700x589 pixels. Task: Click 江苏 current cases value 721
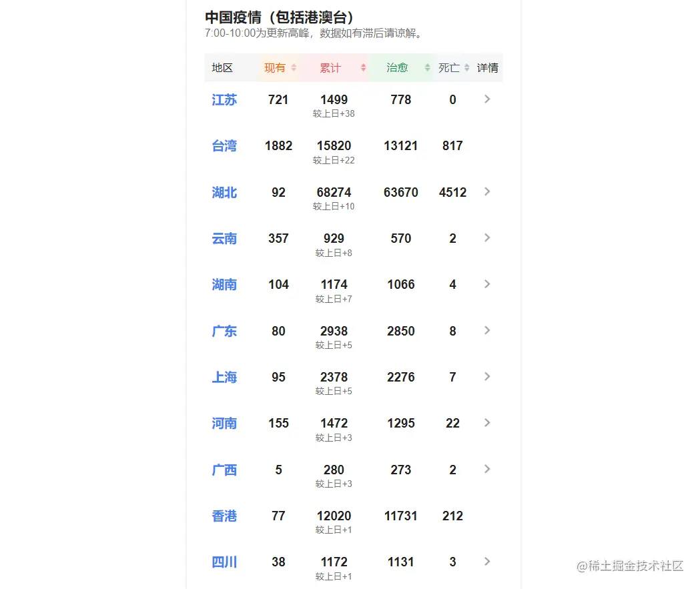click(x=278, y=99)
